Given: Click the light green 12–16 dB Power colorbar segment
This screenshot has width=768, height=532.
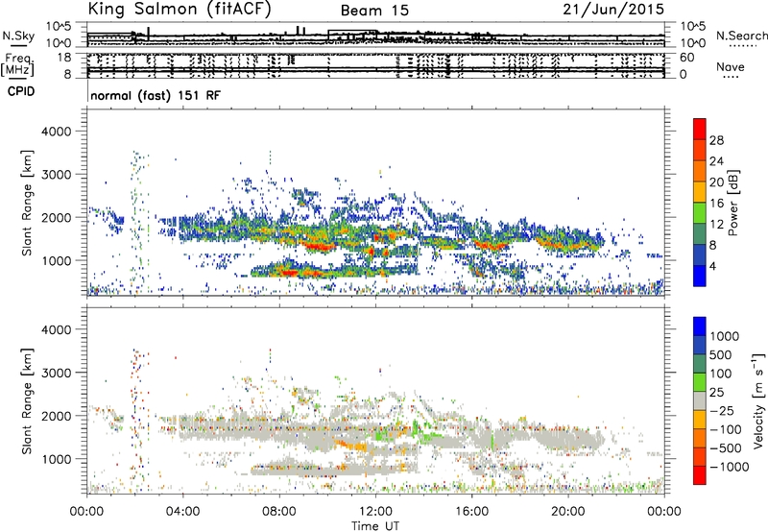Looking at the screenshot, I should click(700, 213).
